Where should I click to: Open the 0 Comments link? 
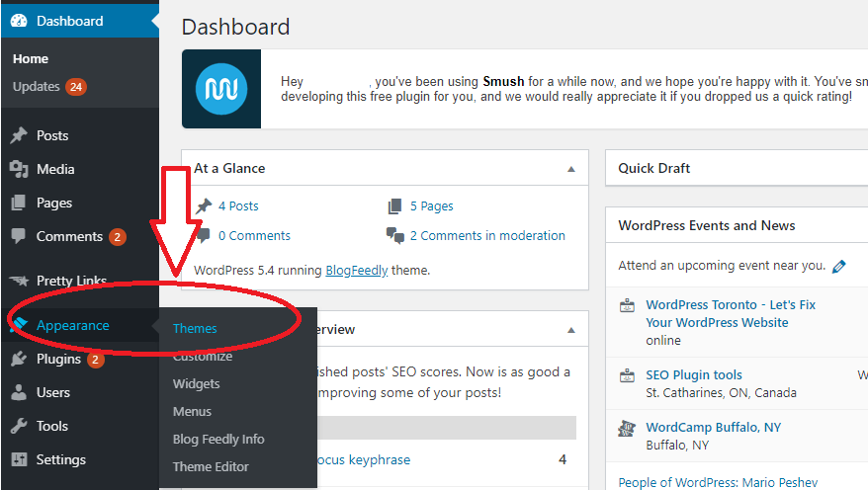tap(254, 235)
